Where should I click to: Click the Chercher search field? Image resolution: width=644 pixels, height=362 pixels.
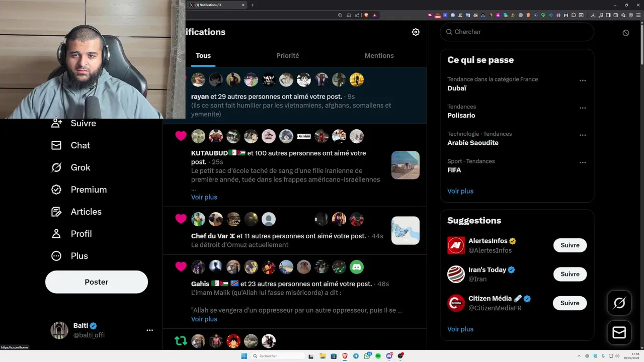[x=517, y=32]
